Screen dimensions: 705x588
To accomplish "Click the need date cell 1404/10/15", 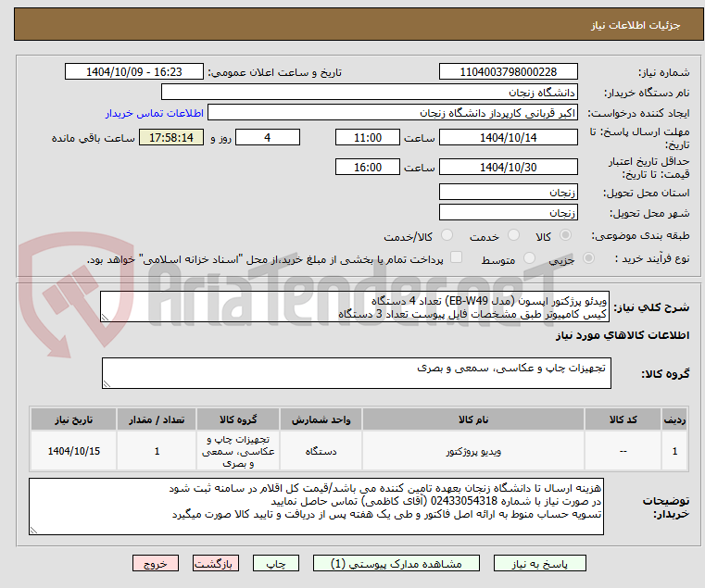I will pos(74,451).
